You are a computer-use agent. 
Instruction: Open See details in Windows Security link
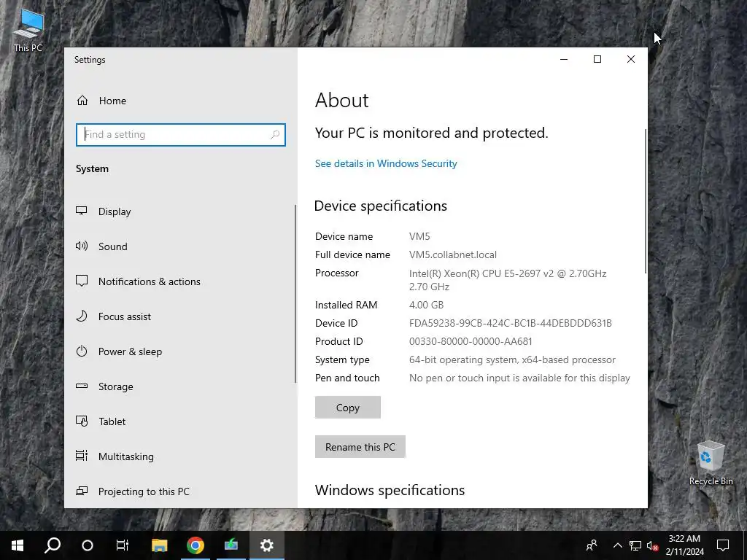coord(386,163)
